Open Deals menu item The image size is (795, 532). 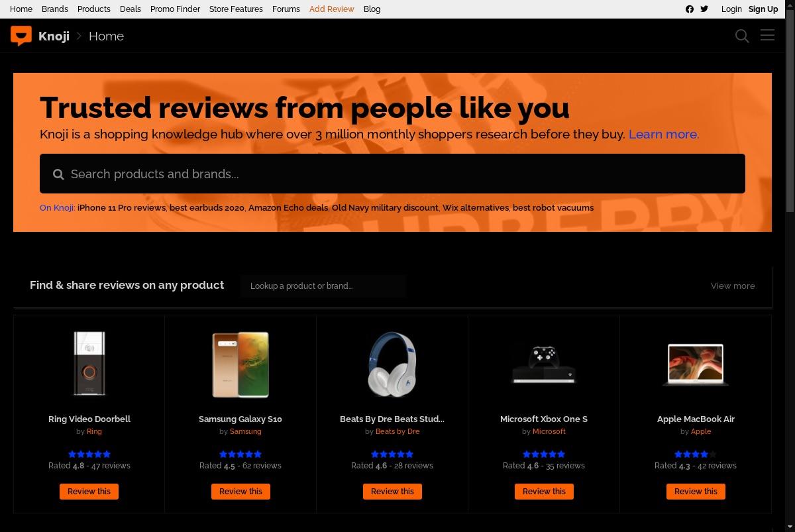pyautogui.click(x=131, y=9)
